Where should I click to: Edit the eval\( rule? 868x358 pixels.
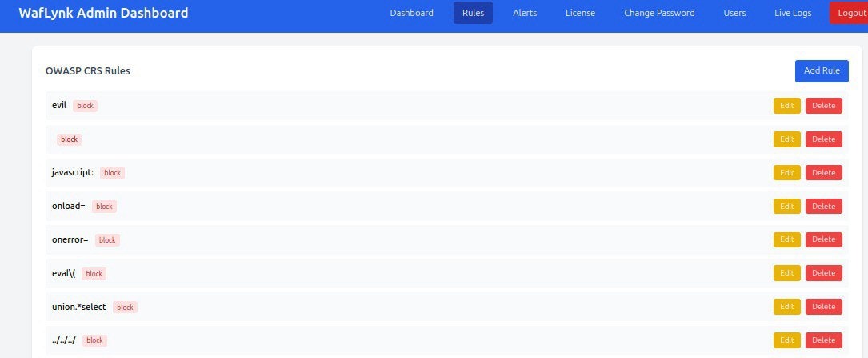click(786, 272)
